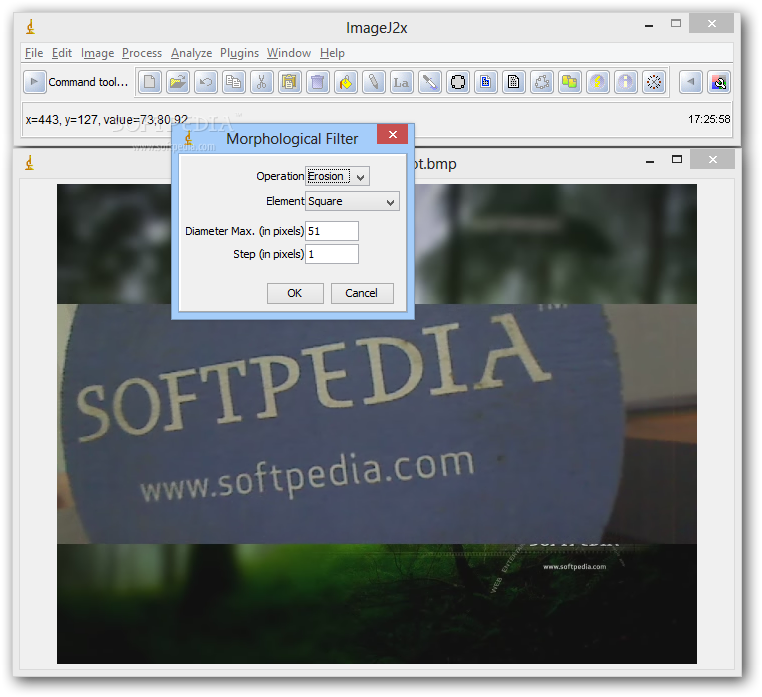762x697 pixels.
Task: Click the Diameter Max. input field
Action: tap(332, 231)
